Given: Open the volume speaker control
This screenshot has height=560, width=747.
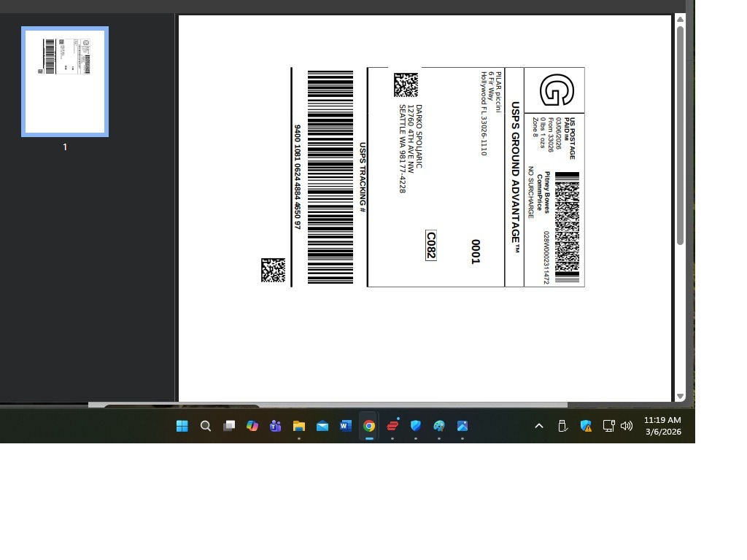Looking at the screenshot, I should (x=627, y=426).
